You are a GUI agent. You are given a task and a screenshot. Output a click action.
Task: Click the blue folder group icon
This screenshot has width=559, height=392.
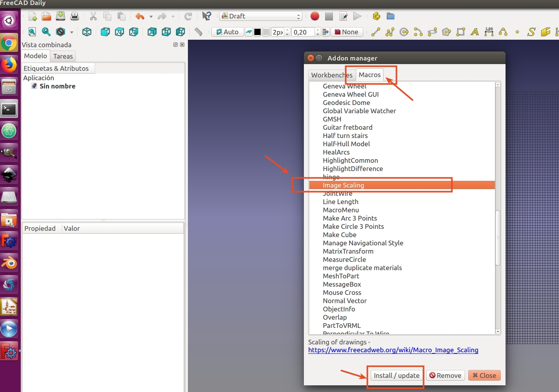click(390, 17)
